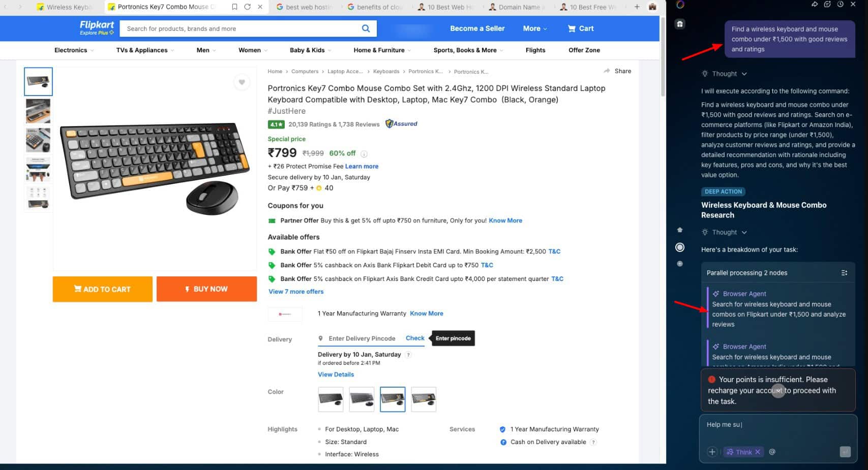
Task: Click the gift icon in assistant sidebar
Action: tap(680, 24)
